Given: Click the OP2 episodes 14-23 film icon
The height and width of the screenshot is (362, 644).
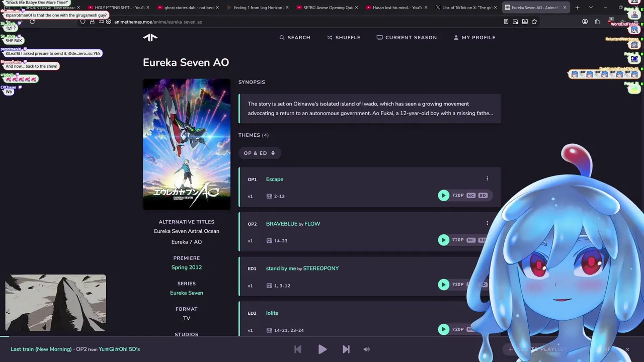Looking at the screenshot, I should pyautogui.click(x=269, y=241).
